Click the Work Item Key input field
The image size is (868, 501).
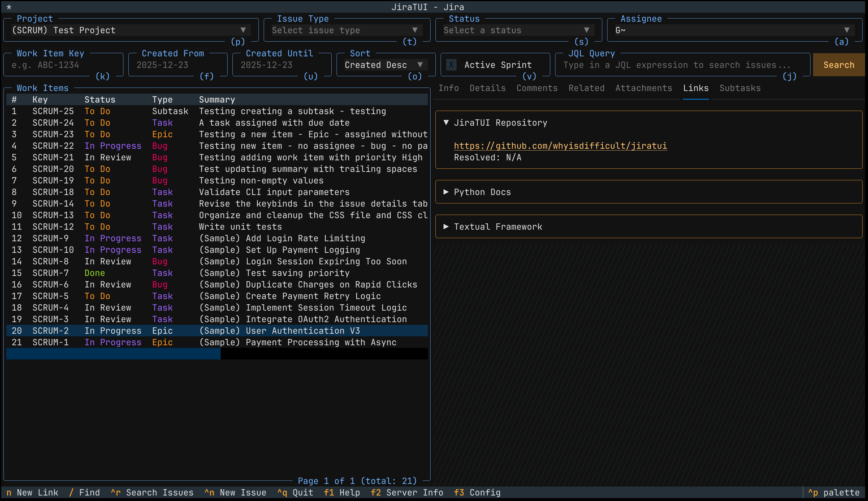[64, 65]
